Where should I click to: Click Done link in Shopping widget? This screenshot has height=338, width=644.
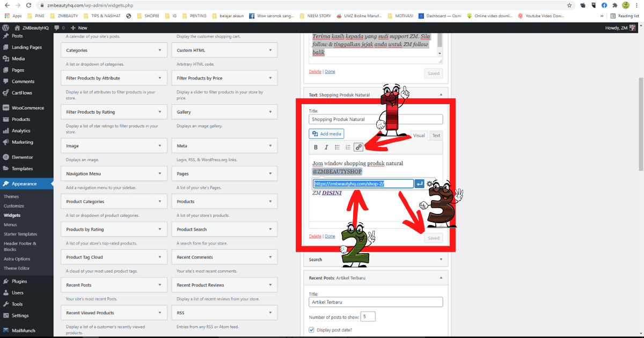tap(330, 237)
